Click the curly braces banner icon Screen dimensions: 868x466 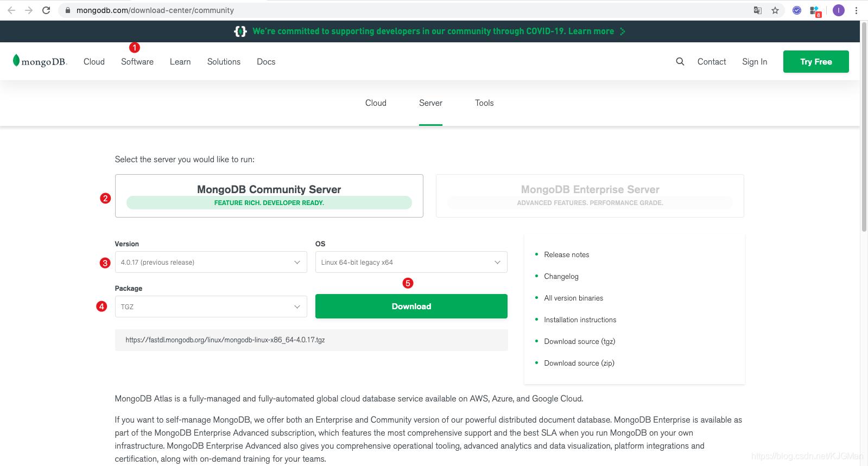(x=240, y=31)
